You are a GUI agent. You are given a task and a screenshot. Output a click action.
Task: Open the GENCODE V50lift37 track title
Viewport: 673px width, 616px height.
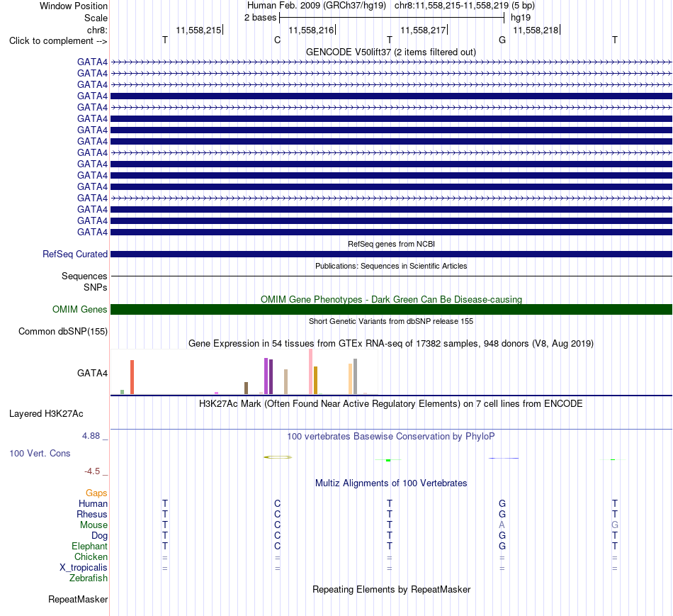coord(390,52)
